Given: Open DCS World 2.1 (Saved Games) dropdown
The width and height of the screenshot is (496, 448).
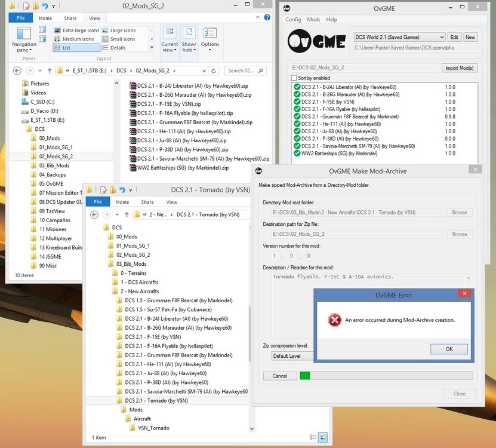Looking at the screenshot, I should coord(399,37).
